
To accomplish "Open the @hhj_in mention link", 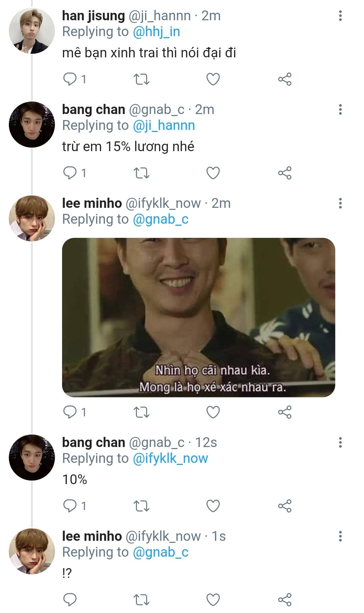I will pos(157,32).
